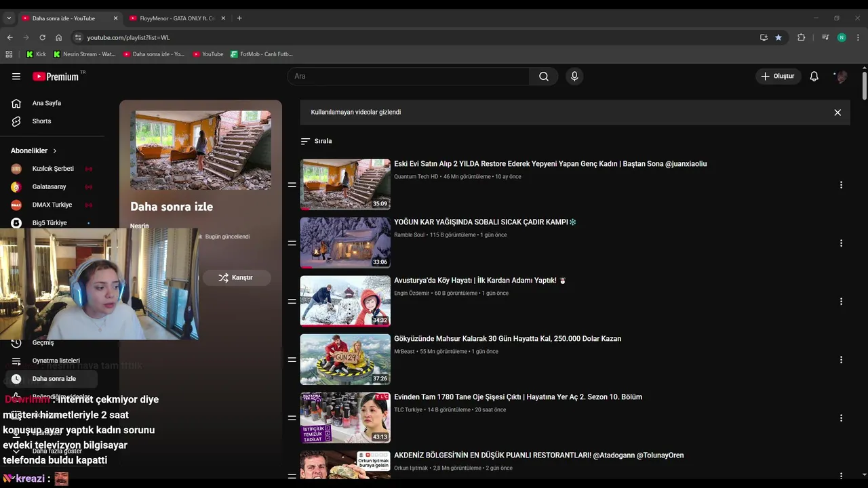Open options for Avusturya'da Köy Hayatı video
Viewport: 868px width, 488px height.
(x=841, y=302)
